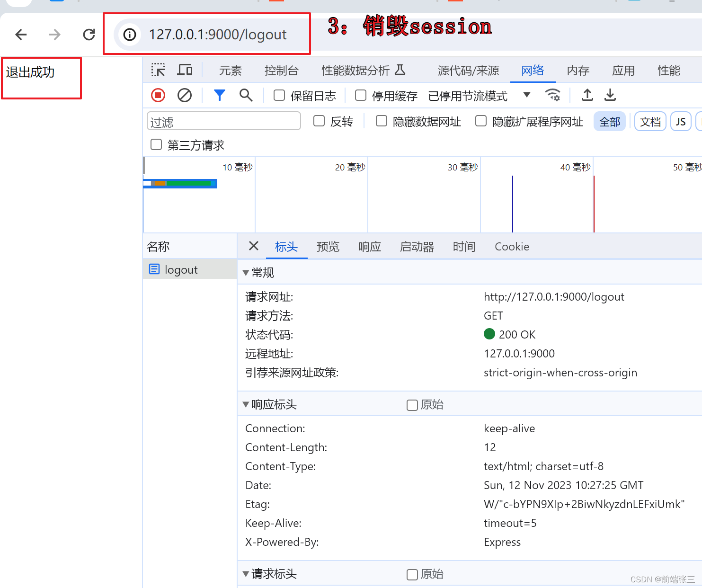This screenshot has height=588, width=702.
Task: Tick the 反转 checkbox
Action: 319,121
